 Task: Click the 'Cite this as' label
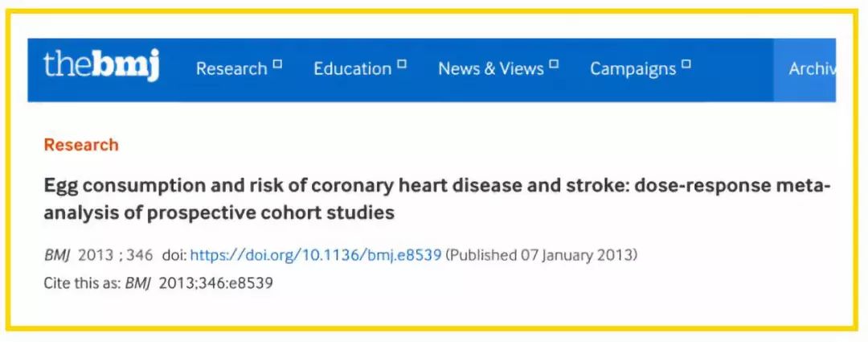coord(82,283)
